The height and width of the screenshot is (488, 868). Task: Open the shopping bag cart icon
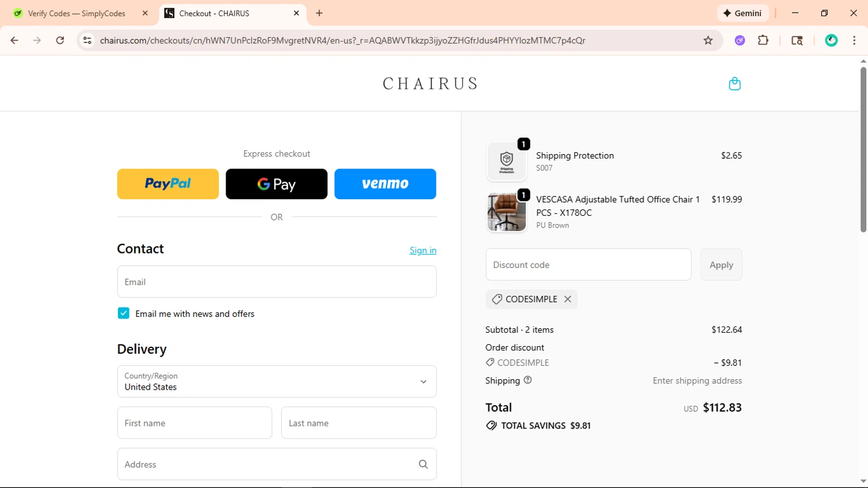734,84
